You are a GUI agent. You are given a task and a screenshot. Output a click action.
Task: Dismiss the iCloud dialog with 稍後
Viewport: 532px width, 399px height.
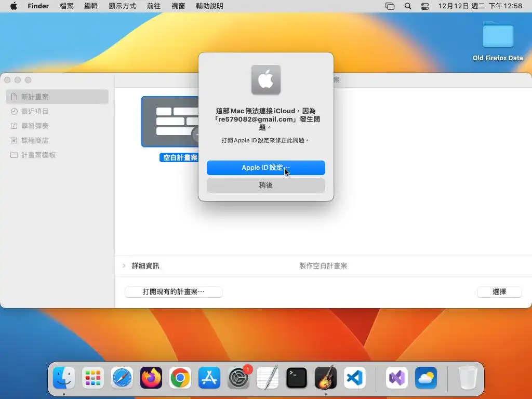(265, 185)
